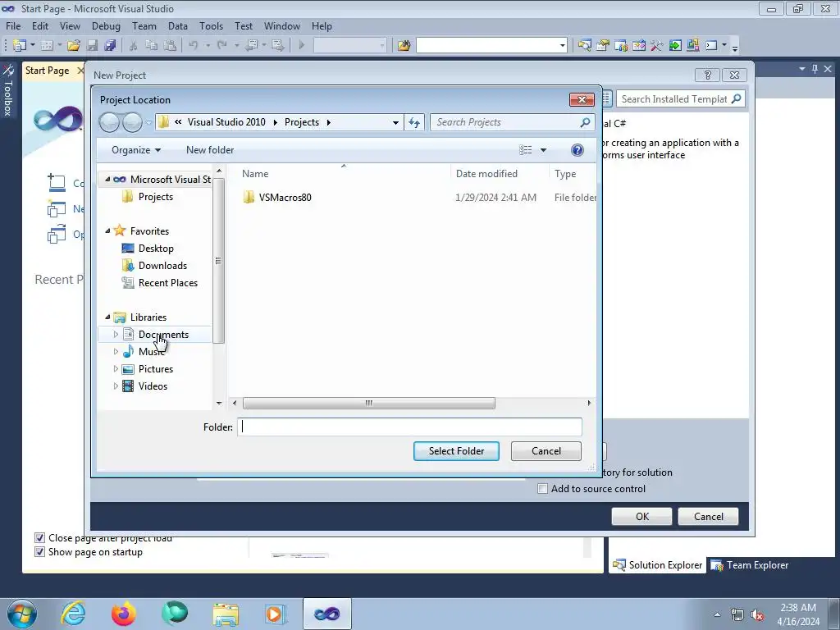This screenshot has width=840, height=630.
Task: Launch Internet Explorer from the taskbar
Action: point(73,614)
